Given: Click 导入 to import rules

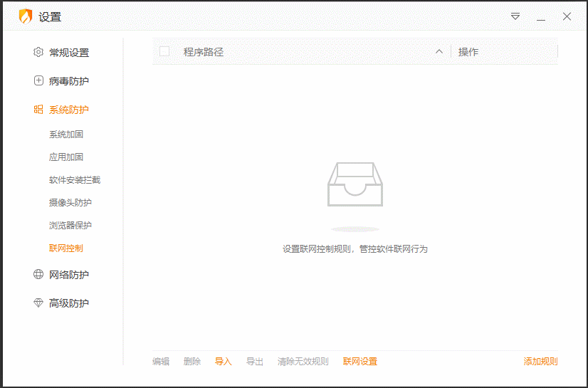Looking at the screenshot, I should point(223,362).
